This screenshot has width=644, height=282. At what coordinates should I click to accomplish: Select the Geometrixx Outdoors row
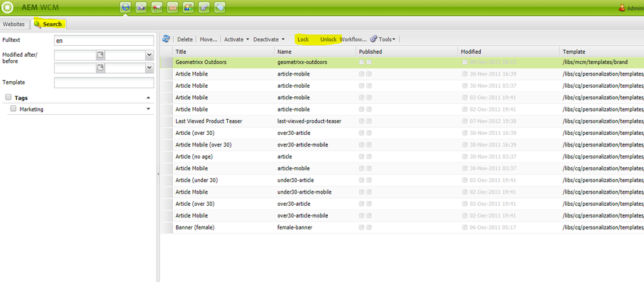402,62
